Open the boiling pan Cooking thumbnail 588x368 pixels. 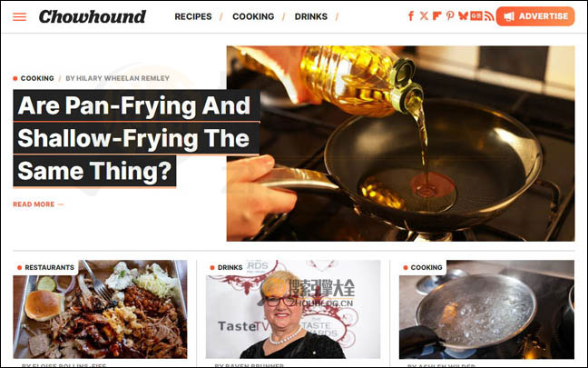point(486,309)
